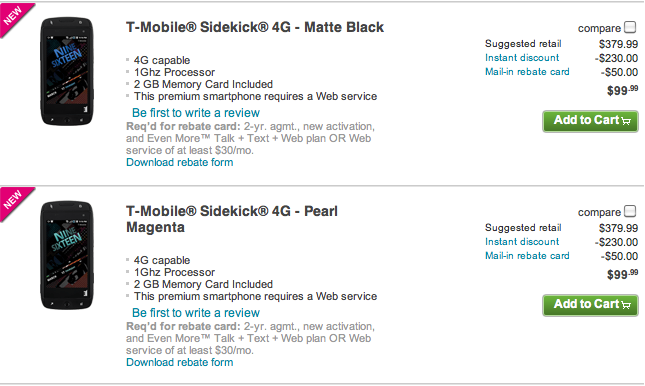The image size is (645, 386).
Task: Open the Sidekick 4G Pearl Magenta phone image
Action: click(67, 255)
